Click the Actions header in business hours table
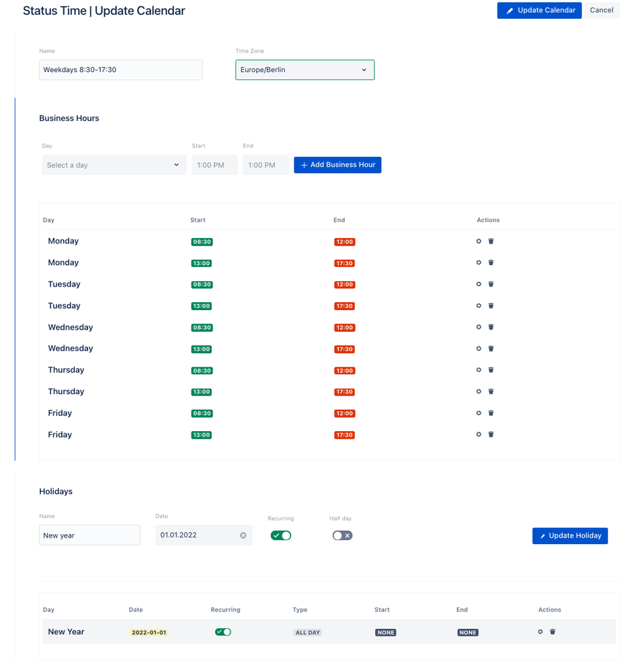The height and width of the screenshot is (672, 638). click(488, 220)
